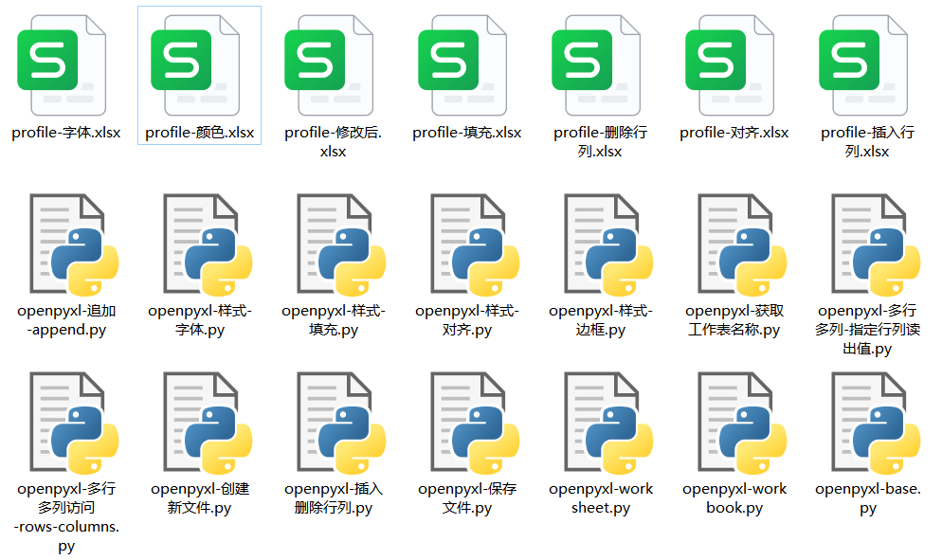Click the filename label "openpyxl-样式-边框.py"
This screenshot has width=942, height=560.
click(x=601, y=320)
